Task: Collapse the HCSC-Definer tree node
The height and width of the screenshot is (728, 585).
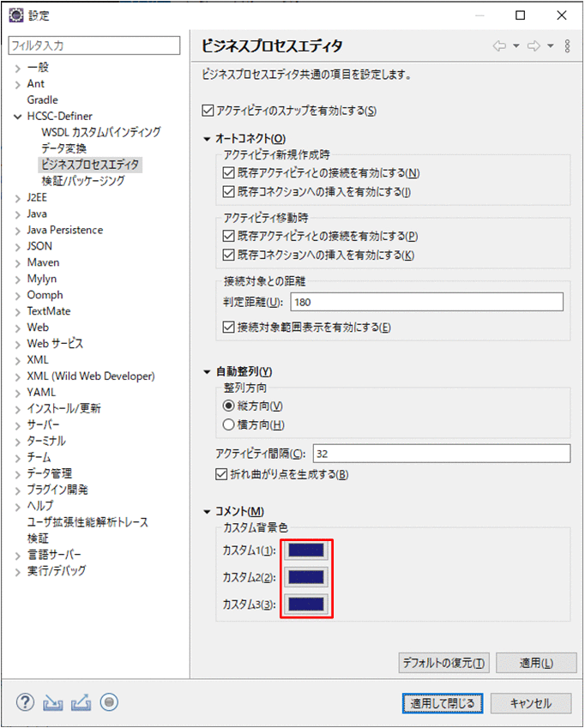Action: (x=18, y=116)
